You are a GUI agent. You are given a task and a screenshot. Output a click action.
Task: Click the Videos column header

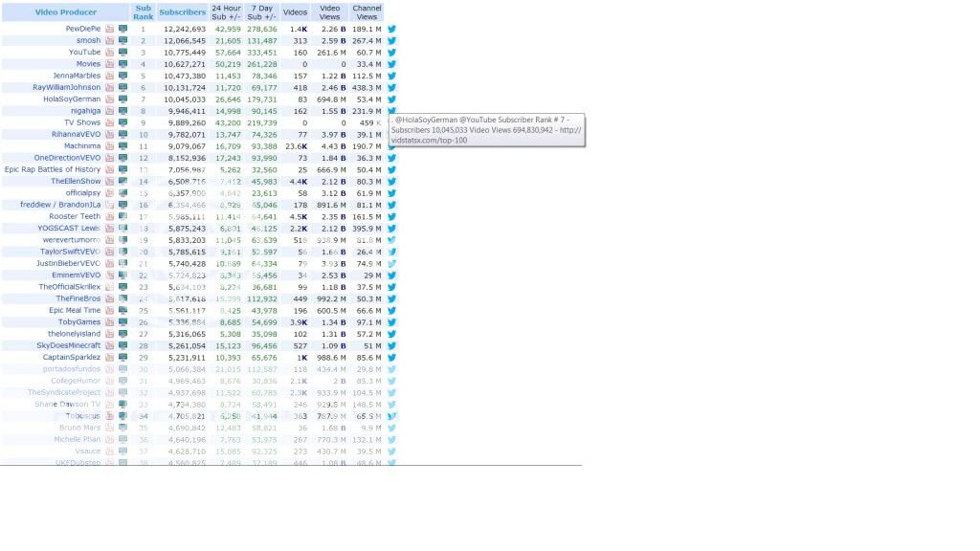(x=295, y=12)
